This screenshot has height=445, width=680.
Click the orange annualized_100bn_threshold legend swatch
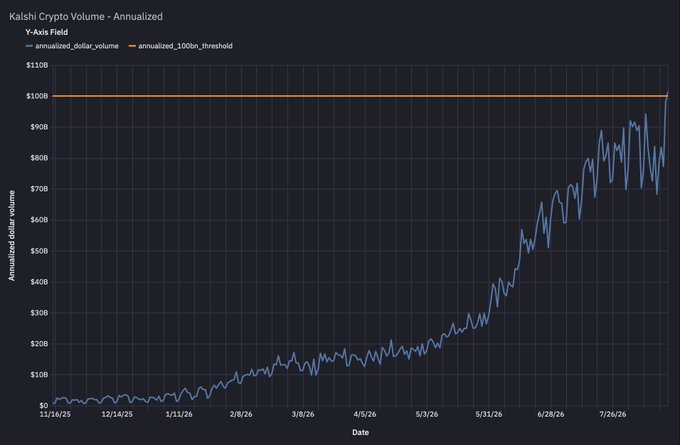tap(132, 46)
